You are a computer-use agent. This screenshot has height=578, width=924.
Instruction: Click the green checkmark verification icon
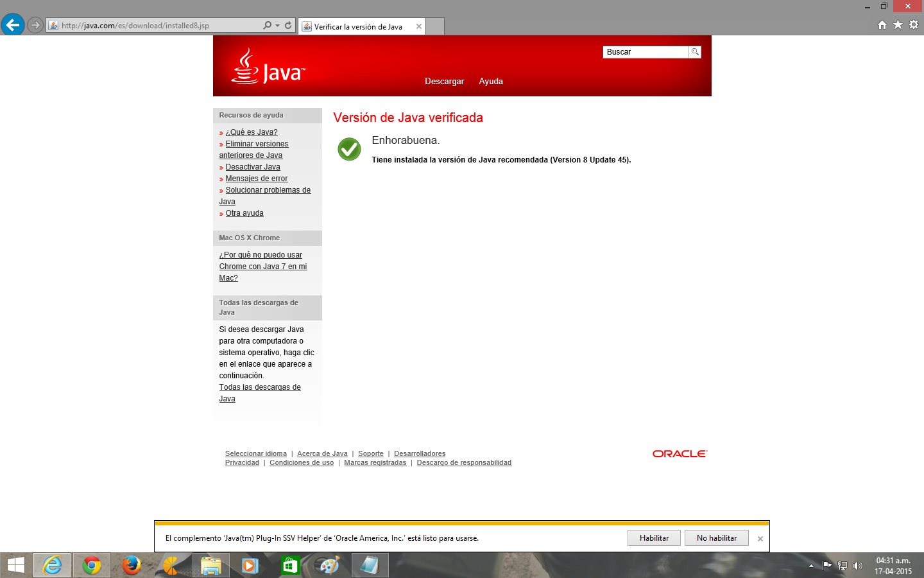(350, 149)
